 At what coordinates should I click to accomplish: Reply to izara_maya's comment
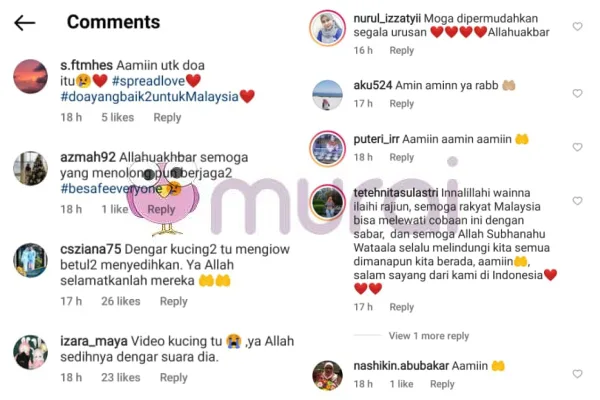coord(174,377)
